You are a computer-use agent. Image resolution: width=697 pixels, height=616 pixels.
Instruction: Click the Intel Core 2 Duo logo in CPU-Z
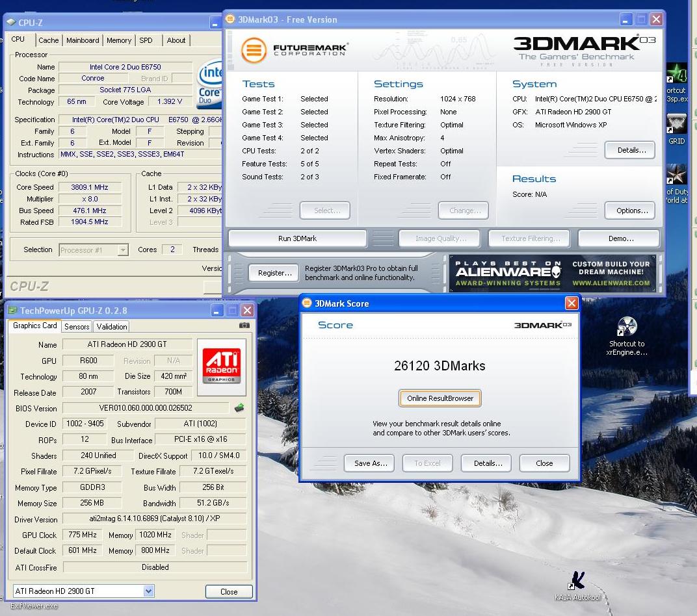[209, 84]
